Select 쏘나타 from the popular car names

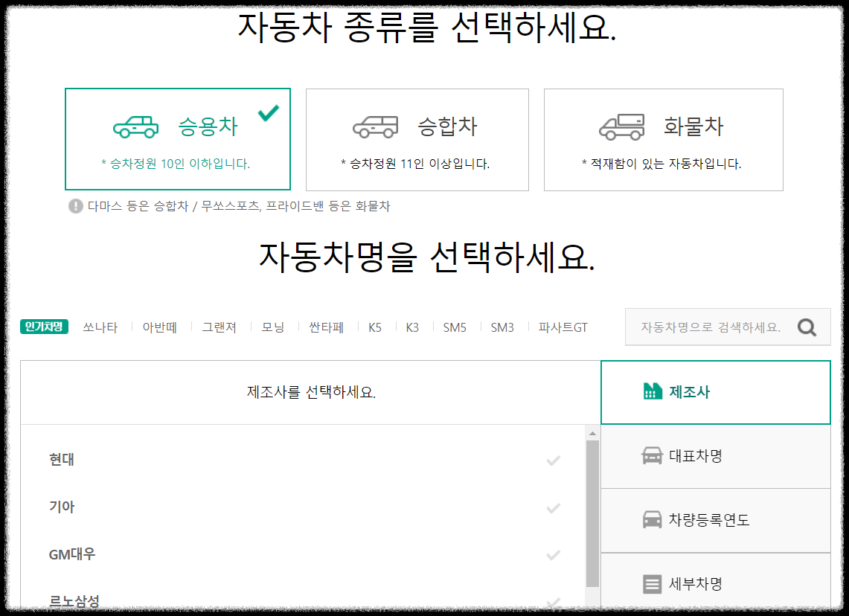click(100, 327)
